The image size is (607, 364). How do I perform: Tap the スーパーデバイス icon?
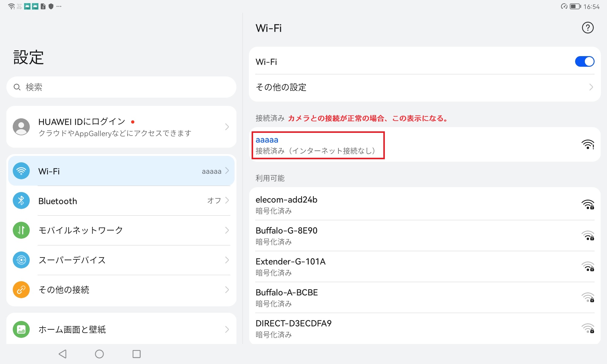21,260
